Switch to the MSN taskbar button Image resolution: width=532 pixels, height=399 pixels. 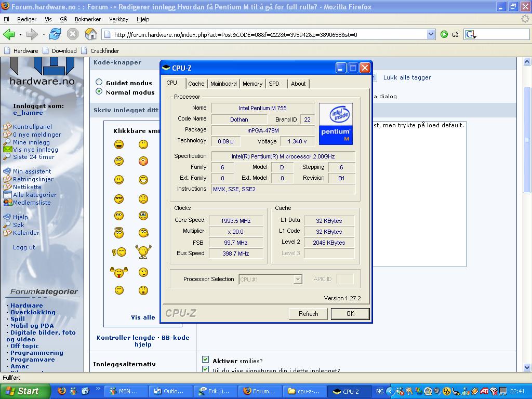[125, 391]
